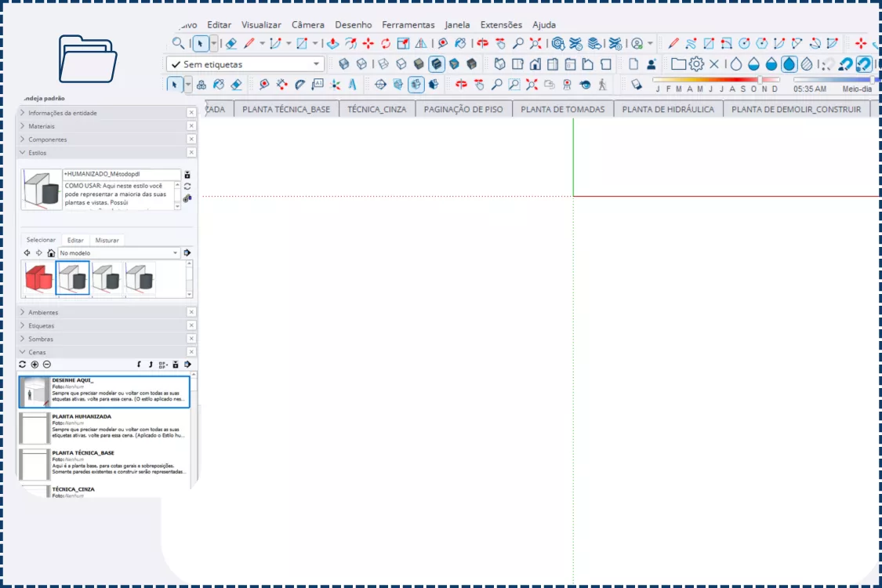
Task: Activate the red Move tool
Action: [x=368, y=44]
